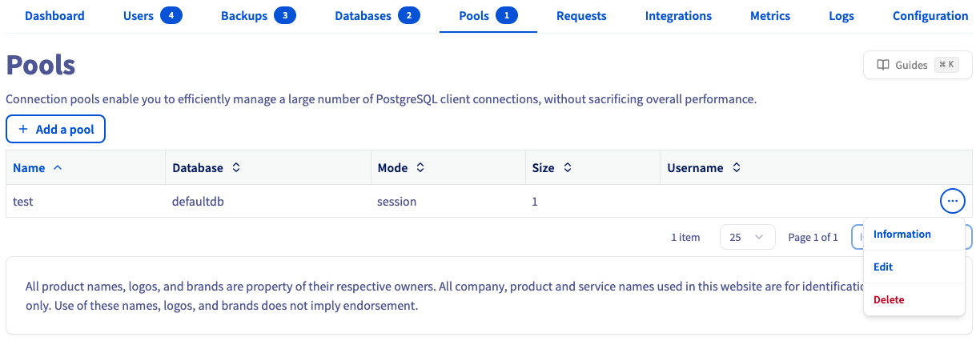Click the Page 1 of 1 text
Viewport: 980px width, 341px height.
(813, 238)
